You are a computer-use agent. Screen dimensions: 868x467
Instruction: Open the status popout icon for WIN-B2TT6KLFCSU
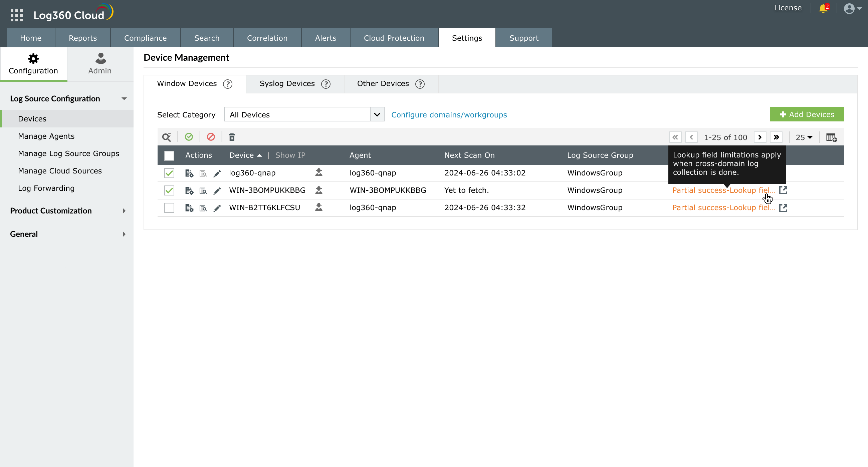[x=783, y=208]
